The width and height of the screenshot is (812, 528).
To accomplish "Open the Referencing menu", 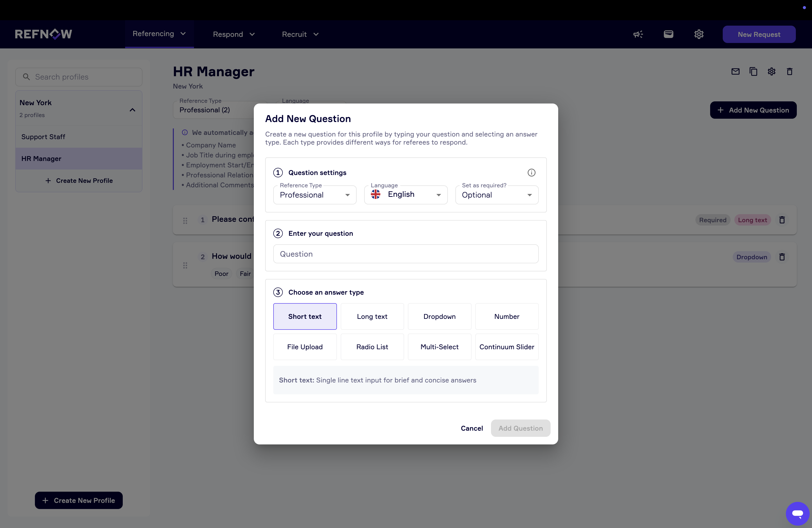I will [x=159, y=34].
